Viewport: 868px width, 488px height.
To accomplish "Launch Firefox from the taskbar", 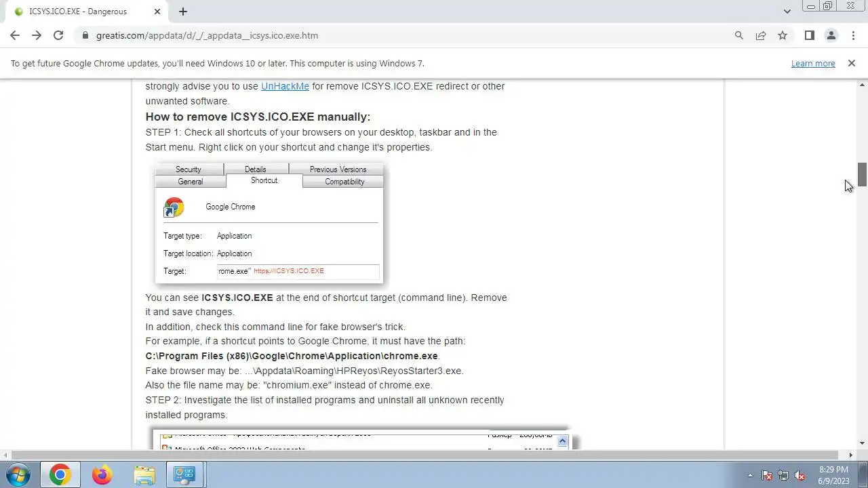I will [102, 474].
